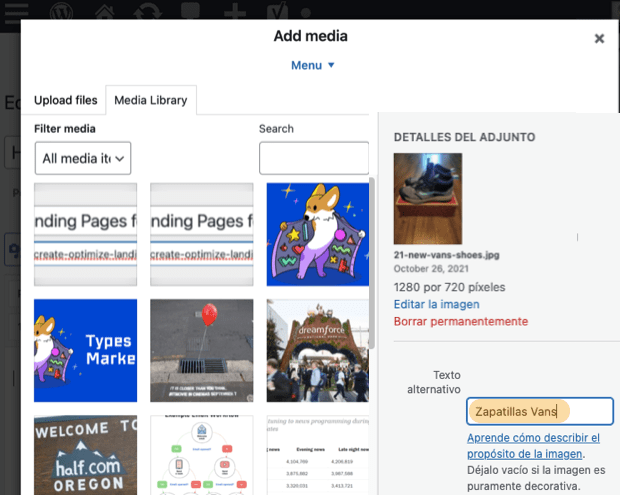
Task: Click the updates refresh icon in admin bar
Action: [x=147, y=11]
